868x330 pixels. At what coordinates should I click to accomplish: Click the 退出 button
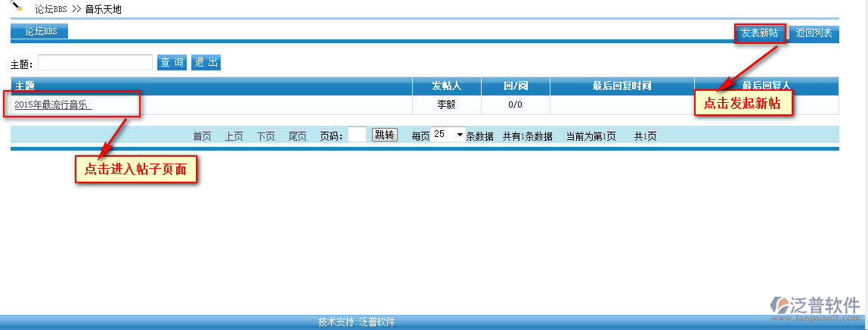click(206, 63)
